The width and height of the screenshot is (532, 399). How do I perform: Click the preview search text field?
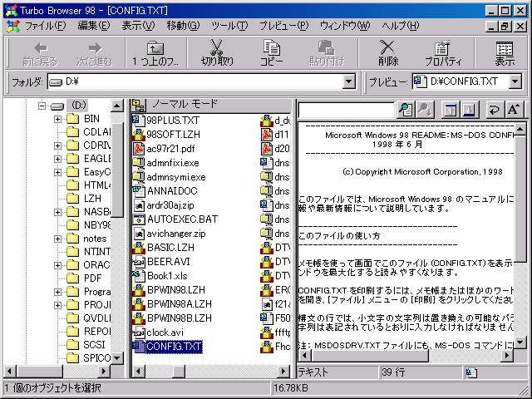(347, 110)
